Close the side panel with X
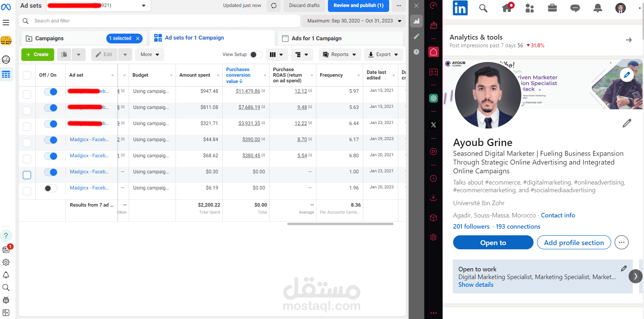This screenshot has width=644, height=319. [416, 6]
